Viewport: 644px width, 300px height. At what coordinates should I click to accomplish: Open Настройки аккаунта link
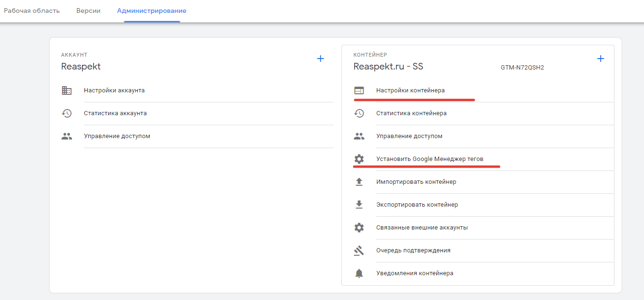[x=114, y=90]
